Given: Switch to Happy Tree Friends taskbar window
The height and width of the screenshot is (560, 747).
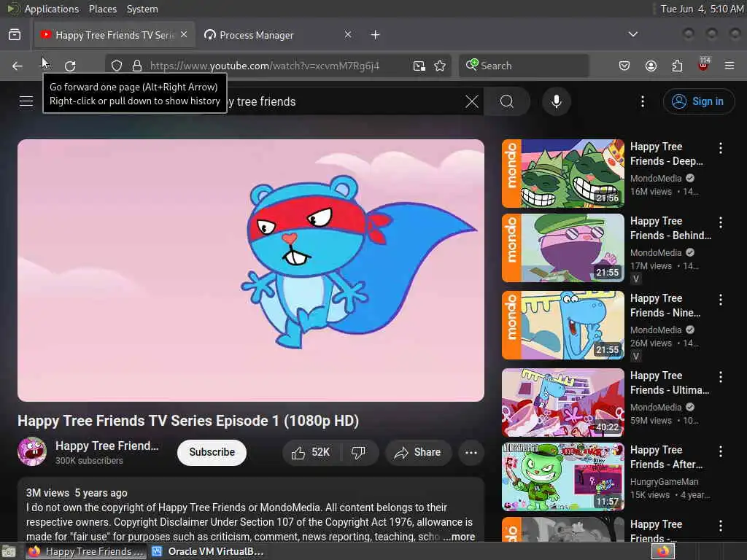Looking at the screenshot, I should coord(86,551).
